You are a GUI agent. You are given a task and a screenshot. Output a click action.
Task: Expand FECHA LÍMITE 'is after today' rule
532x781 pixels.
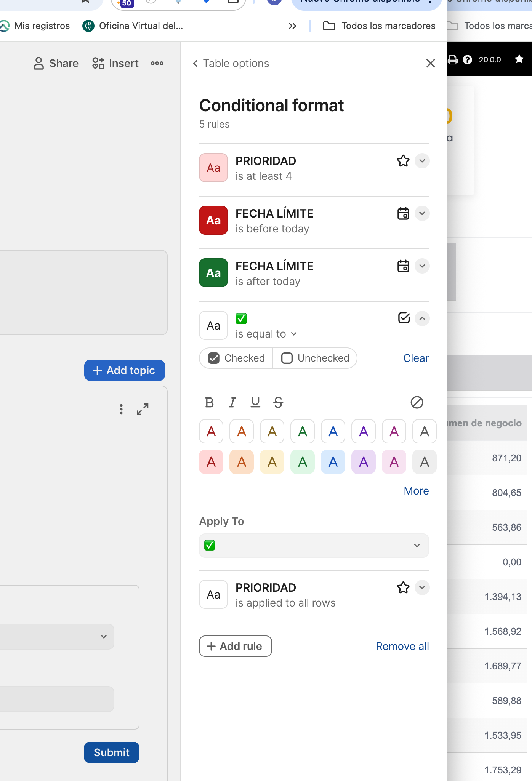422,266
